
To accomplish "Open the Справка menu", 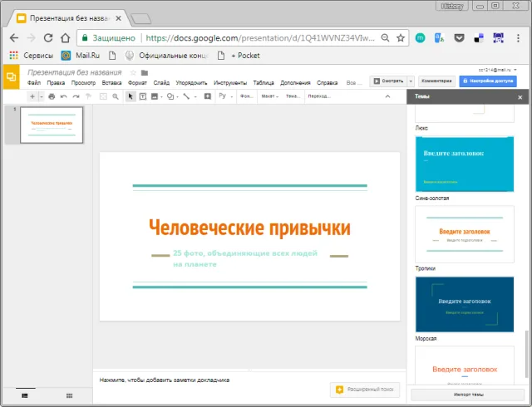I will 327,83.
